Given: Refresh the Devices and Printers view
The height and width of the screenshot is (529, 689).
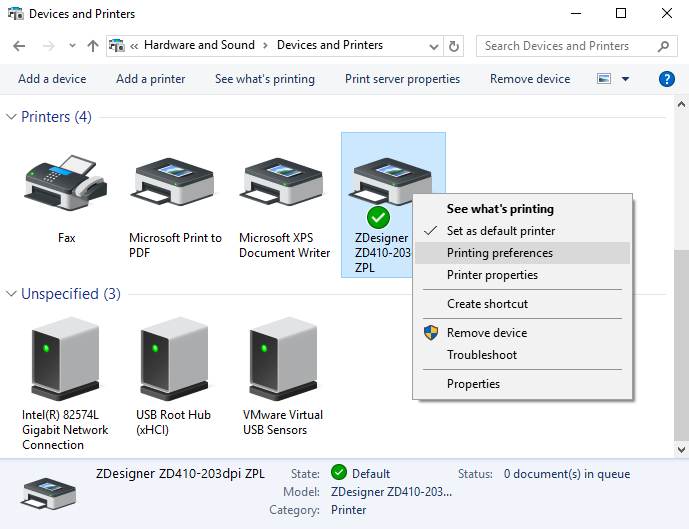Looking at the screenshot, I should (x=454, y=46).
